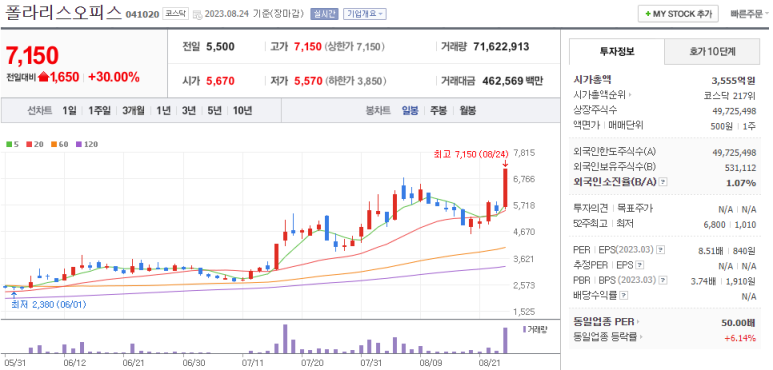
Task: Expand the 시가총액순위 arrow
Action: click(630, 95)
